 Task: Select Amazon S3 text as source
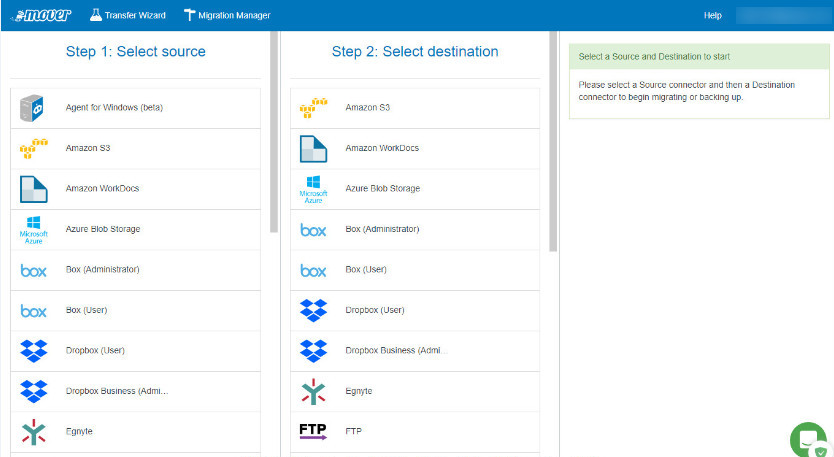pos(88,148)
